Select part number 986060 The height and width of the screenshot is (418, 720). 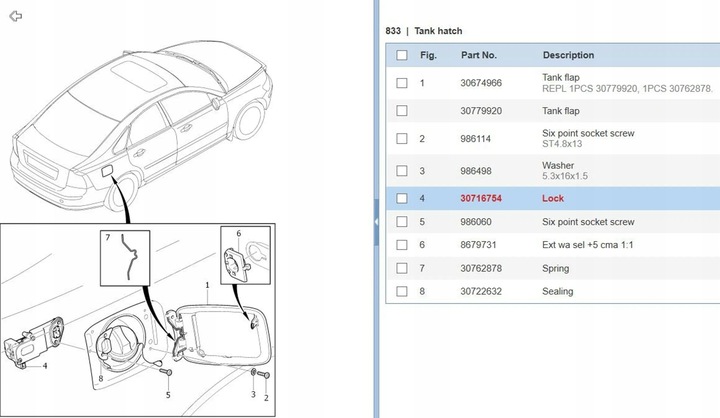(476, 222)
